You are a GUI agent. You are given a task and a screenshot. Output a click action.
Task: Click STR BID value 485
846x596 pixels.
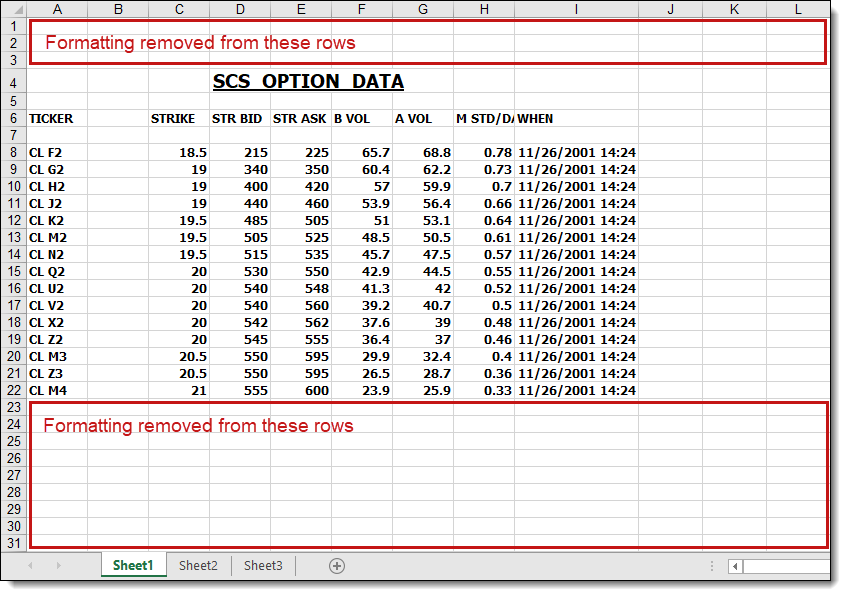[x=240, y=221]
